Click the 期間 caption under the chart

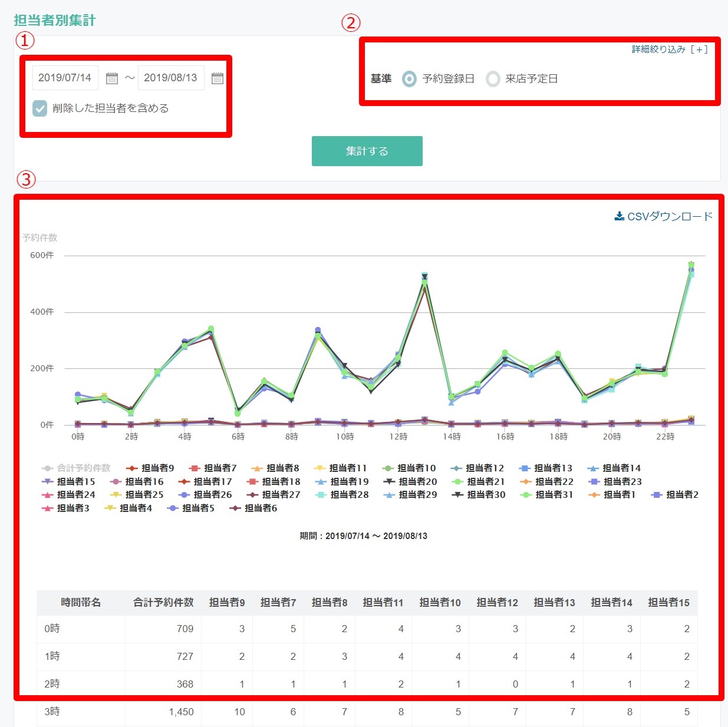pos(364,536)
